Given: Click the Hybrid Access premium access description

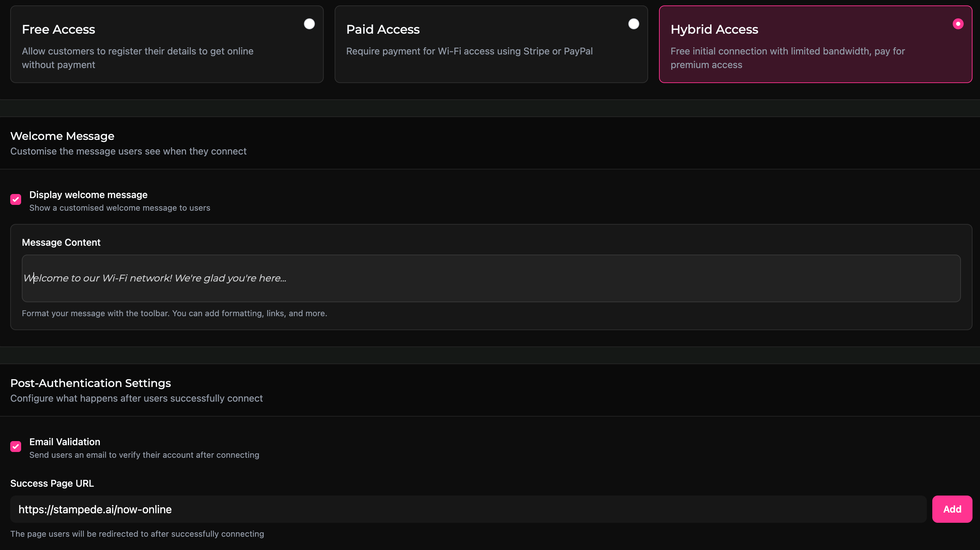Looking at the screenshot, I should click(787, 58).
